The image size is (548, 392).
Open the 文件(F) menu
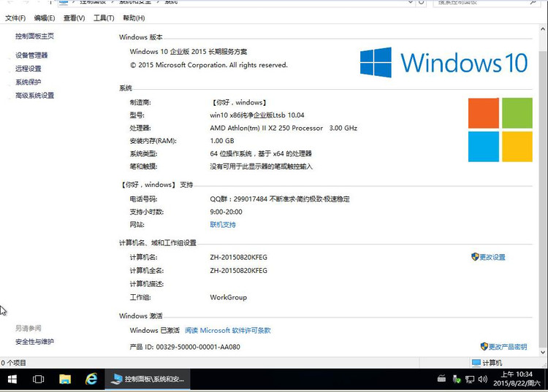(x=15, y=18)
